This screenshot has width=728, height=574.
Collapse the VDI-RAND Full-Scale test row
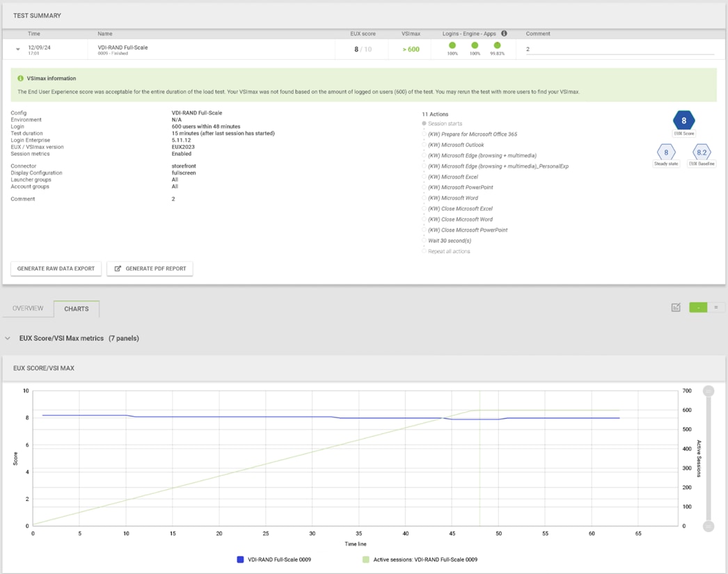pyautogui.click(x=17, y=49)
